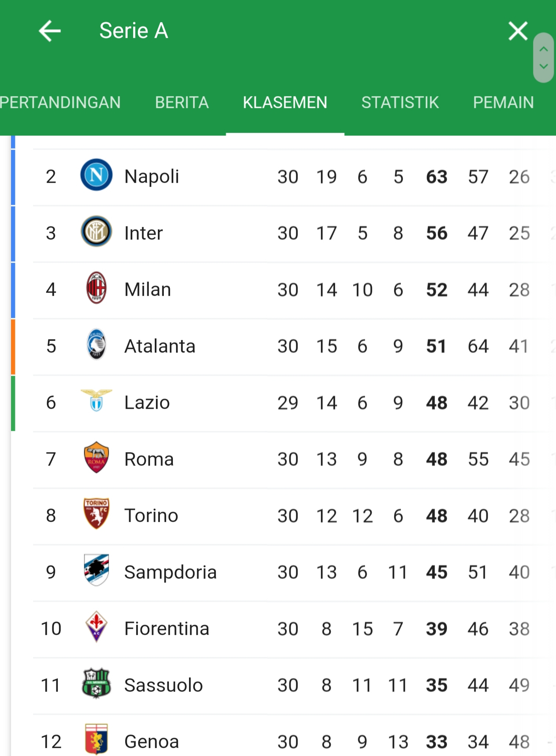Open the Torino bull crest
This screenshot has height=756, width=556.
tap(96, 513)
